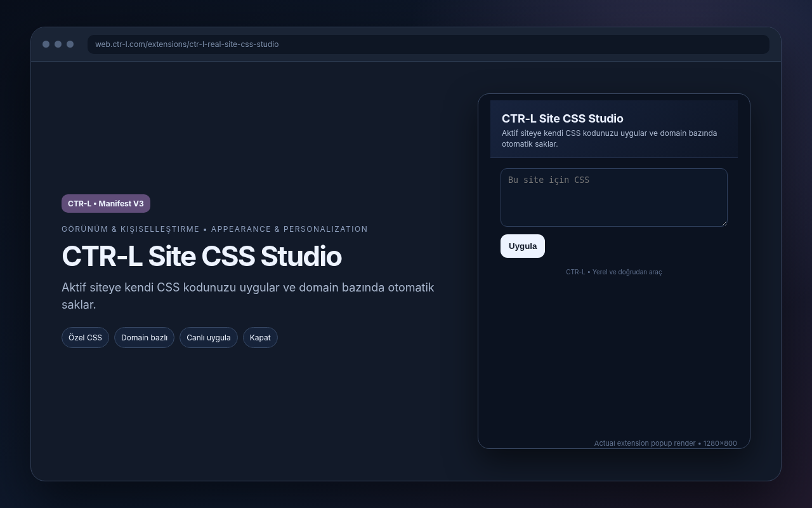The width and height of the screenshot is (812, 508).
Task: Click the third window dot in browser frame
Action: tap(70, 44)
